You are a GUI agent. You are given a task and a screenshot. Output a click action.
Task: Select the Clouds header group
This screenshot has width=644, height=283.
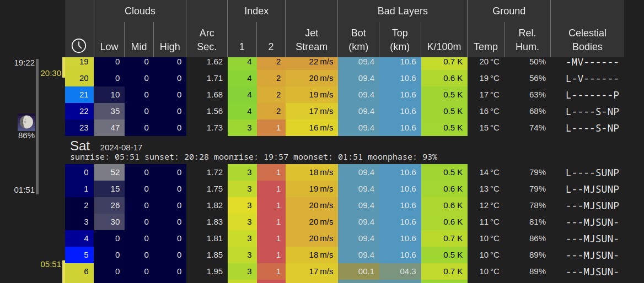139,11
